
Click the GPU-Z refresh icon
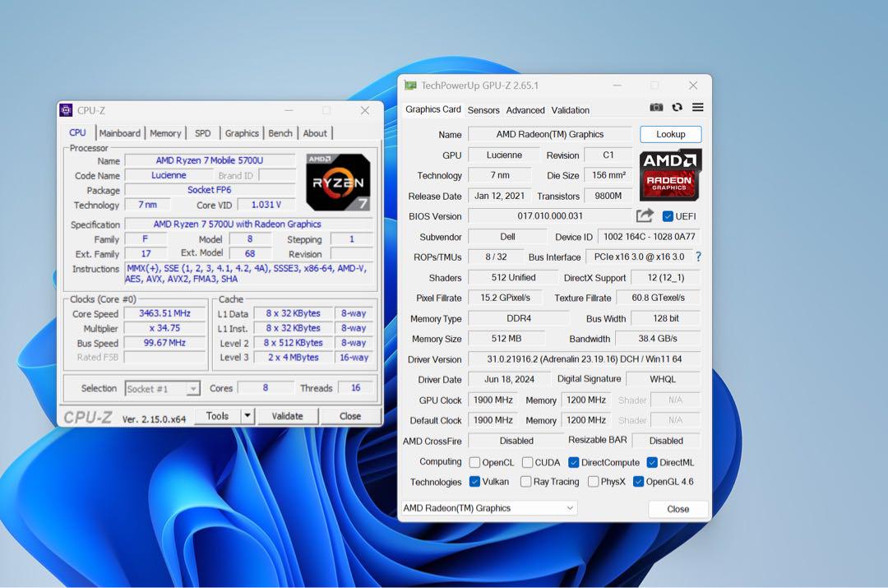(x=677, y=107)
